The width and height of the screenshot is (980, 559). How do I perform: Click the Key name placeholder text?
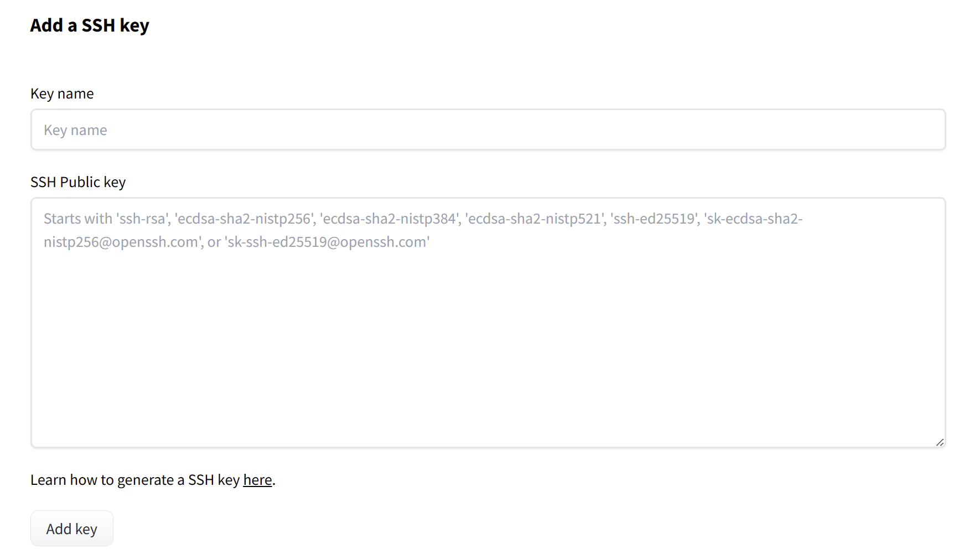pos(75,130)
